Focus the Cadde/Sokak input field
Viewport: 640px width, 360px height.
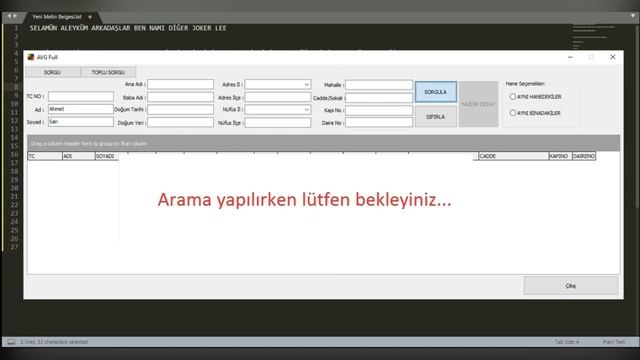pos(379,98)
